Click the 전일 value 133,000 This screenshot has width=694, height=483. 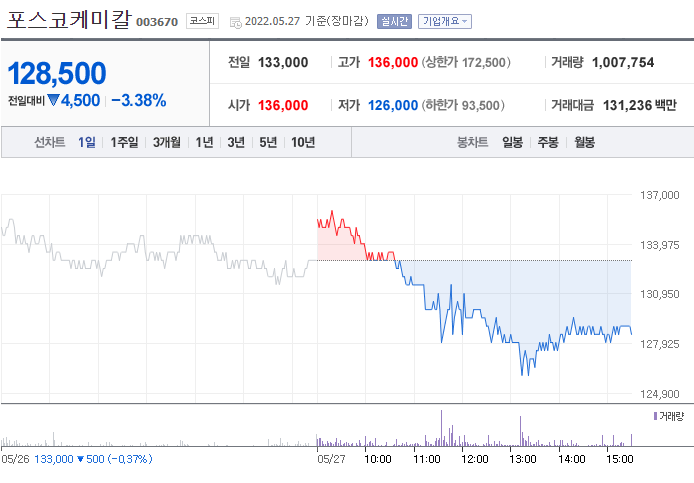[x=283, y=62]
